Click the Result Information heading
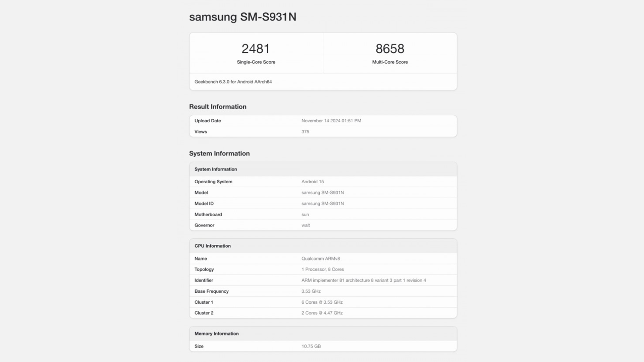644x362 pixels. (x=218, y=107)
